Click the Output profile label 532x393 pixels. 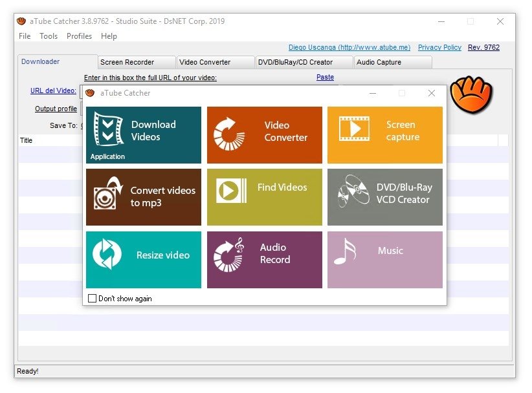(x=56, y=109)
